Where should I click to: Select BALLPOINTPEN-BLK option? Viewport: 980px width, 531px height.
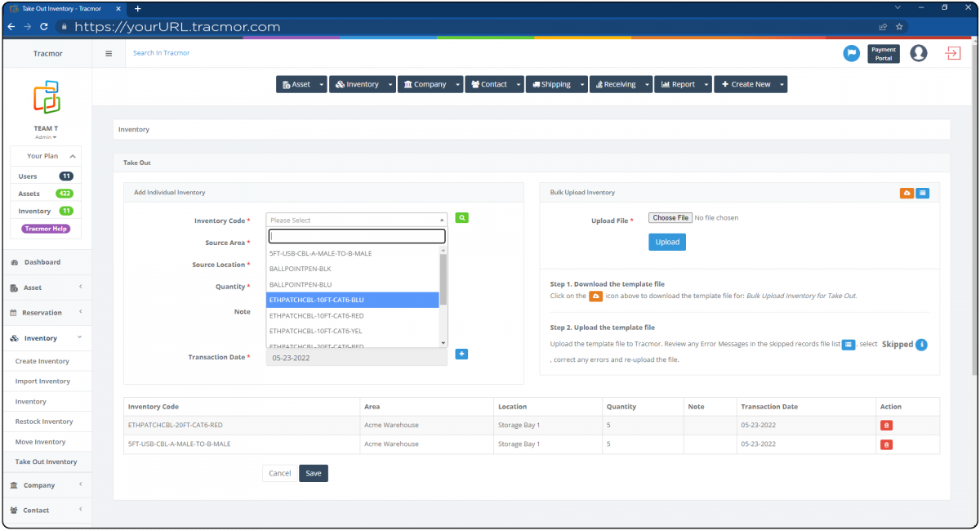tap(353, 269)
